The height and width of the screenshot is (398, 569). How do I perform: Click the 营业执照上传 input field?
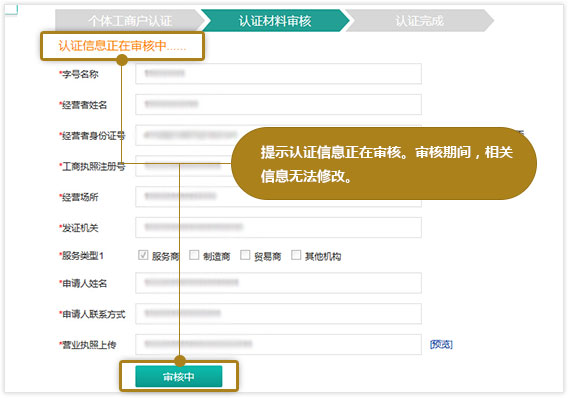(278, 344)
